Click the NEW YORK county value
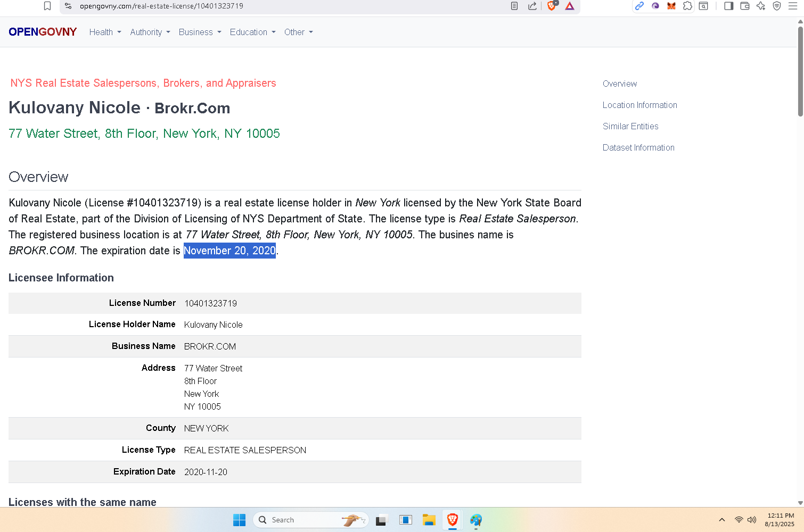This screenshot has width=804, height=532. 206,428
